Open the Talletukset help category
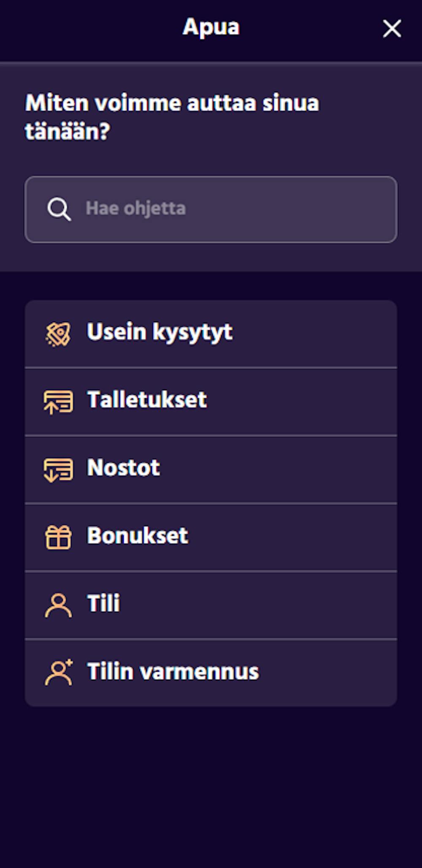The image size is (422, 868). pos(211,402)
